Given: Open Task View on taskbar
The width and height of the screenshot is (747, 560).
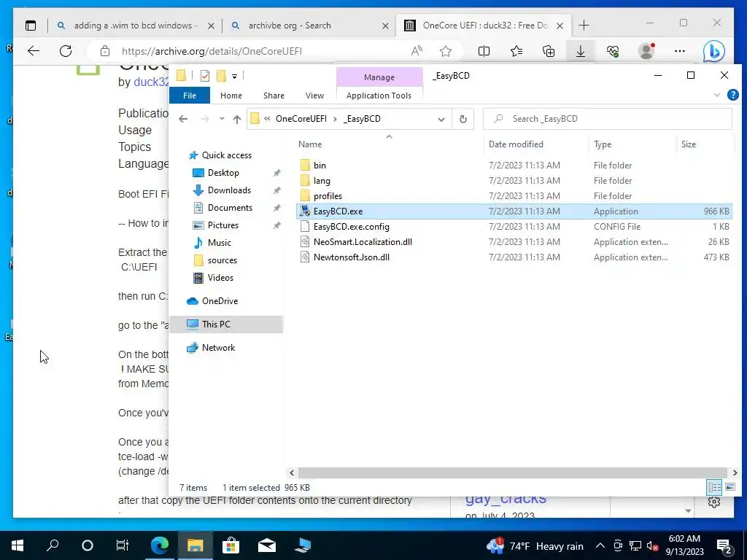Looking at the screenshot, I should (x=123, y=545).
